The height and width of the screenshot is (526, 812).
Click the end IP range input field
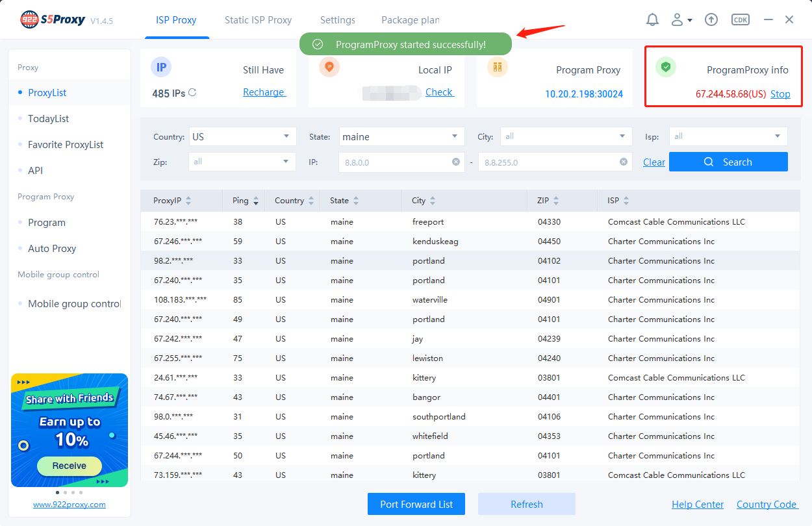[x=555, y=162]
